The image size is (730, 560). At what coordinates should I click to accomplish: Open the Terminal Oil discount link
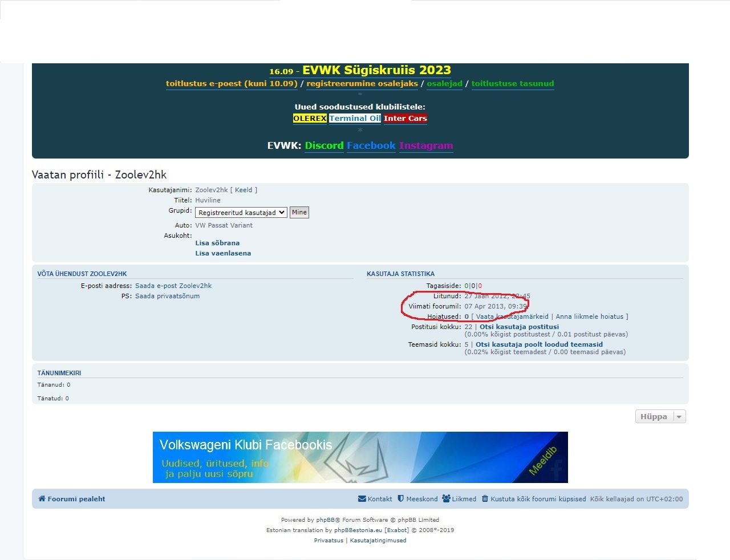click(x=355, y=119)
